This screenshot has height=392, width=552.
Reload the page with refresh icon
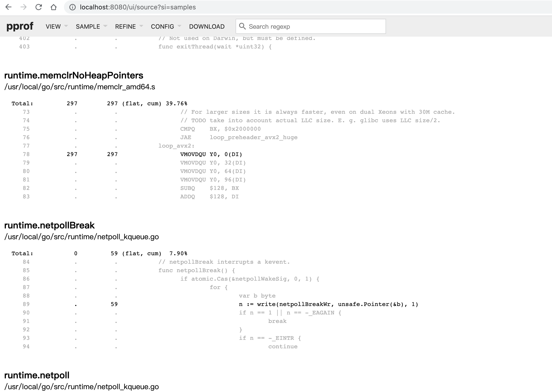click(39, 7)
